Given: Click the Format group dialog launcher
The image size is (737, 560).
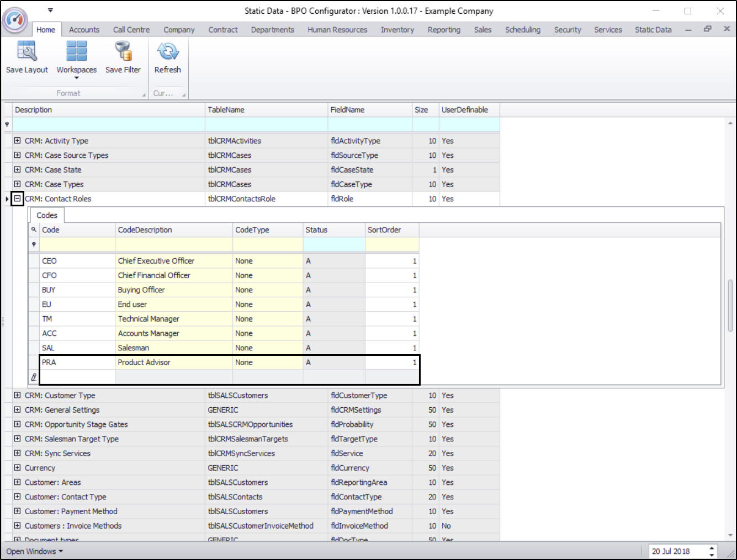Looking at the screenshot, I should click(144, 94).
